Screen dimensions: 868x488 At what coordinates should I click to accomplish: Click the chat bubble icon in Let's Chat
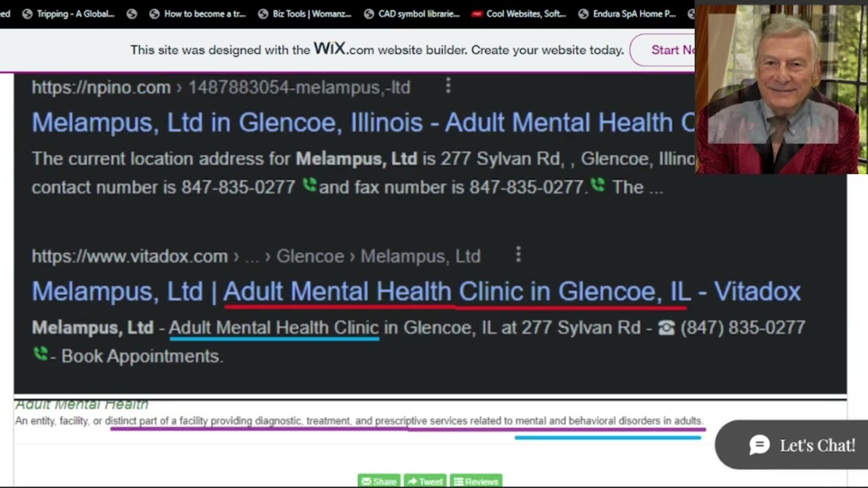pos(759,445)
